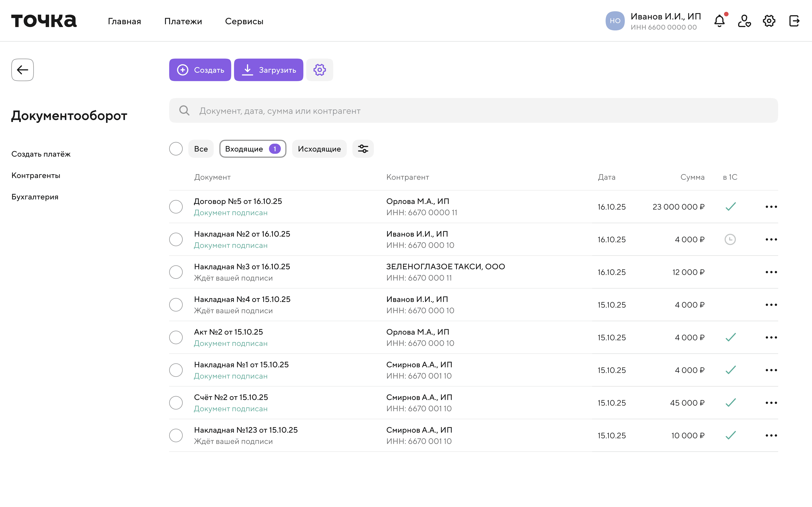
Task: Open the filter sliders icon
Action: click(363, 149)
